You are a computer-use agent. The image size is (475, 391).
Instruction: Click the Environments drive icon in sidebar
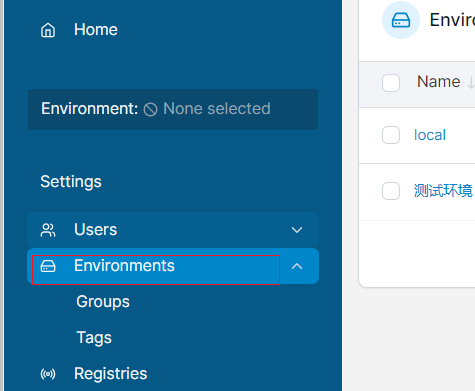pyautogui.click(x=48, y=266)
